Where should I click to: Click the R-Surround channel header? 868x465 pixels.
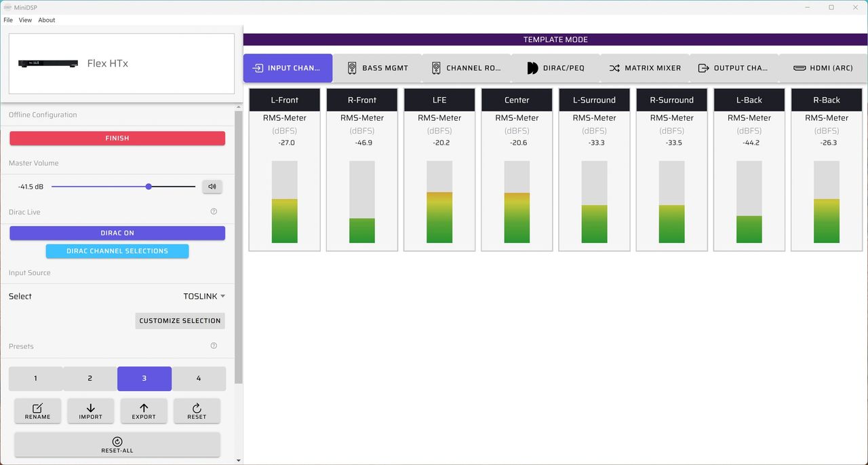[672, 100]
